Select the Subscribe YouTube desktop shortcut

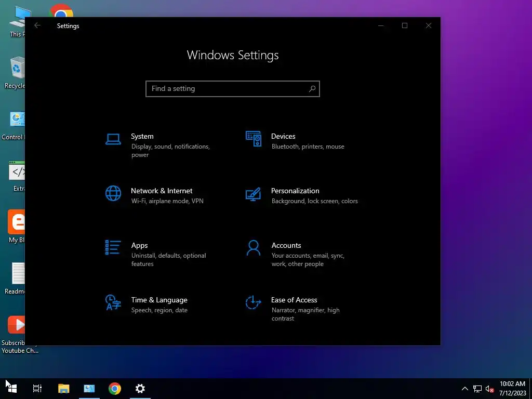[x=19, y=335]
